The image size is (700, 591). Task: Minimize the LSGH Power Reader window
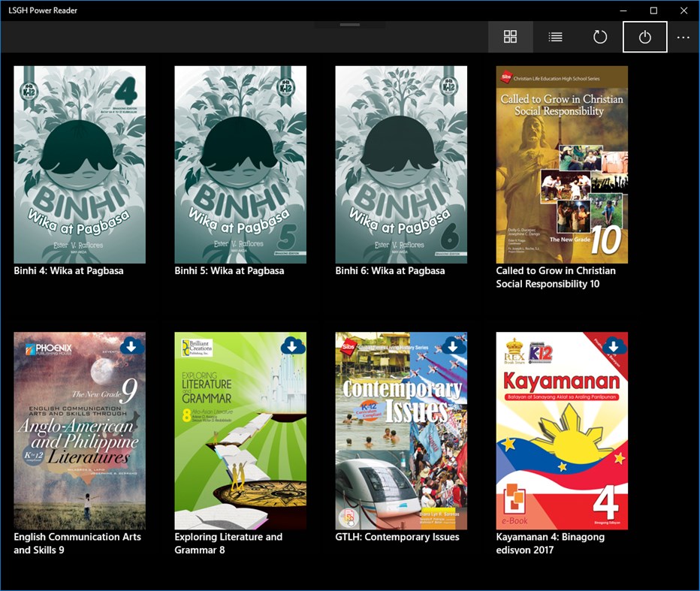[x=623, y=11]
